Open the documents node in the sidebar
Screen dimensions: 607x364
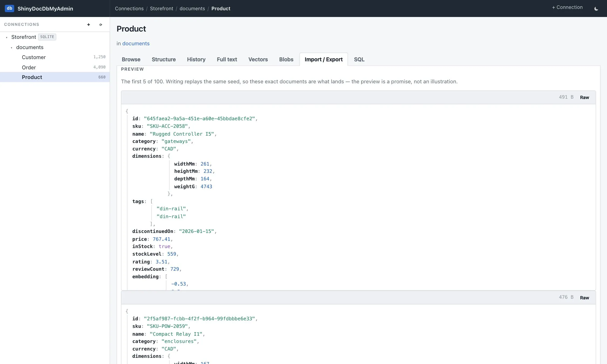point(30,47)
